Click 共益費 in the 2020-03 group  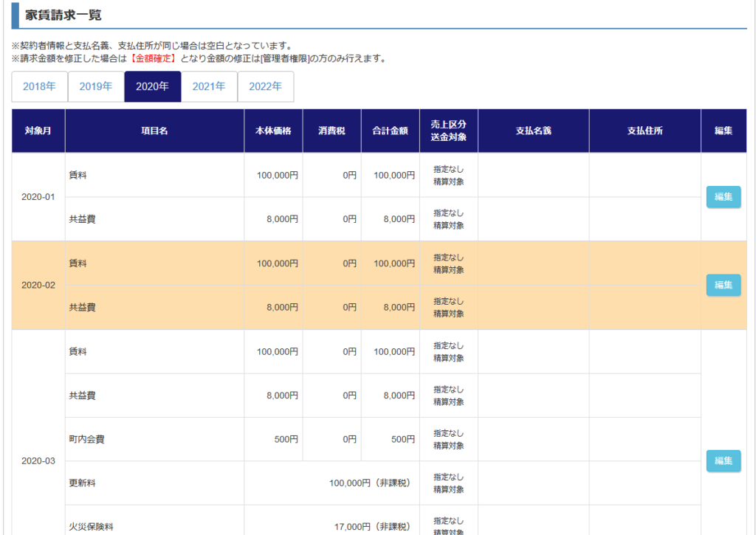83,396
